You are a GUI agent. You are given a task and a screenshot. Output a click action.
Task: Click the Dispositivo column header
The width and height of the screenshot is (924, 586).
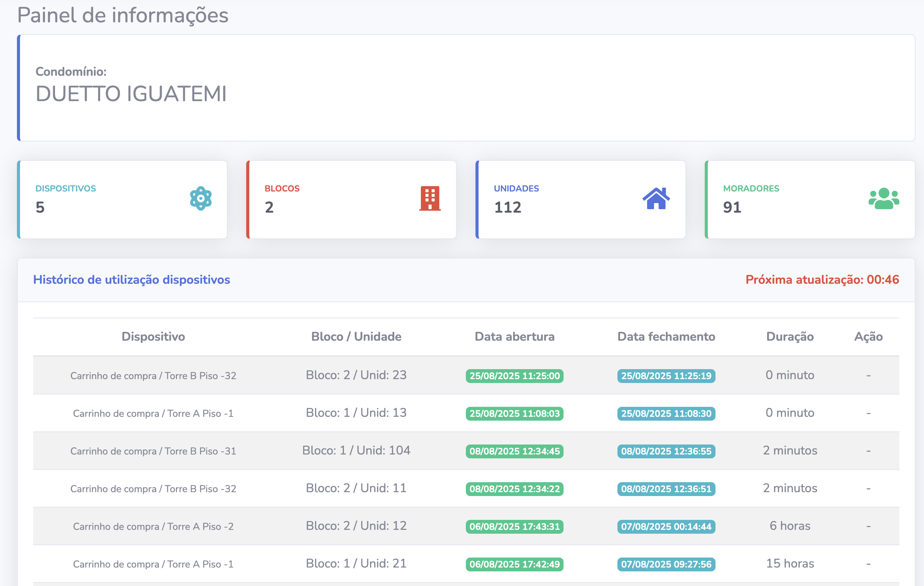click(x=153, y=336)
